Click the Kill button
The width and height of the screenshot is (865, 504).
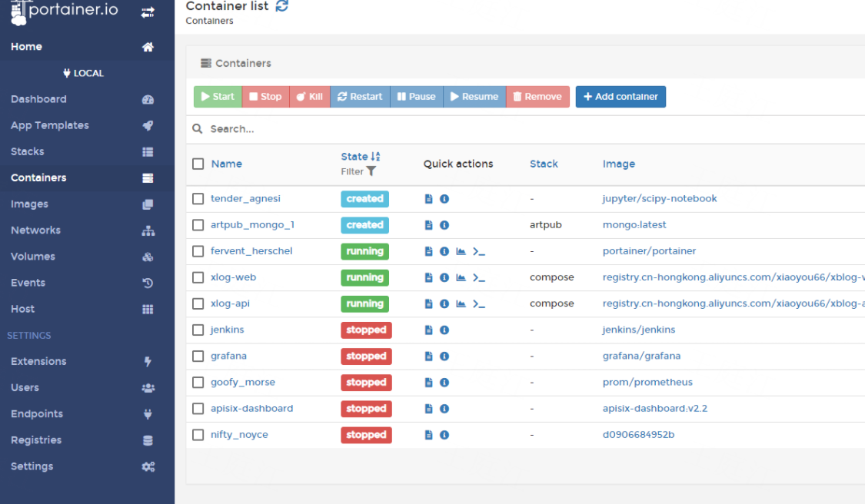pyautogui.click(x=310, y=97)
